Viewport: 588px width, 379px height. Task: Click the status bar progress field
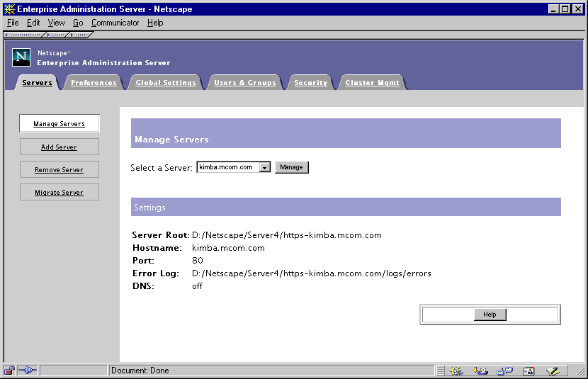pyautogui.click(x=74, y=370)
